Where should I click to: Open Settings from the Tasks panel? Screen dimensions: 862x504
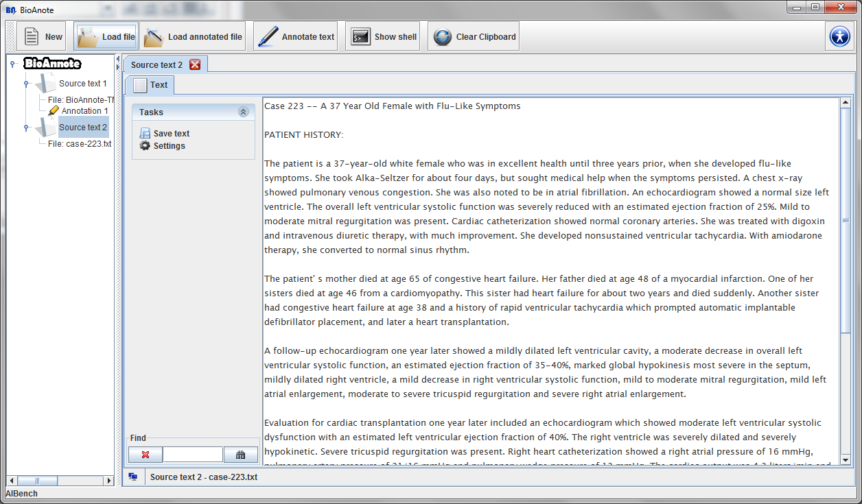pyautogui.click(x=169, y=146)
